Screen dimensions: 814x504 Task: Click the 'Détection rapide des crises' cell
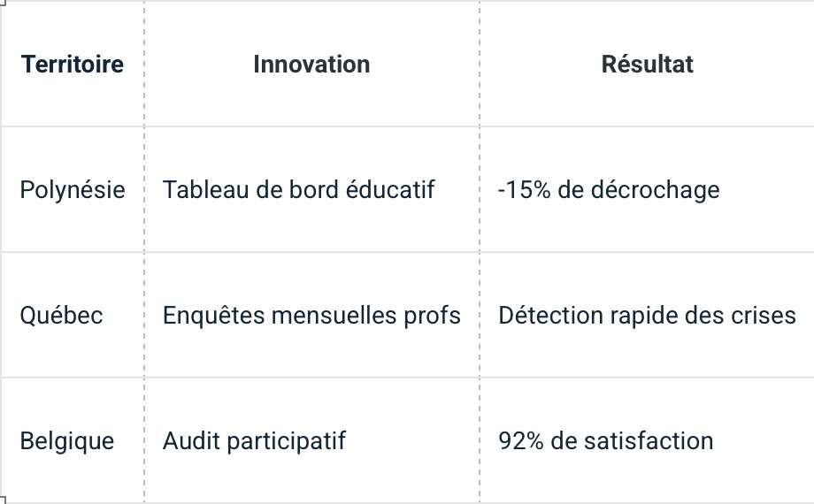[x=647, y=316]
